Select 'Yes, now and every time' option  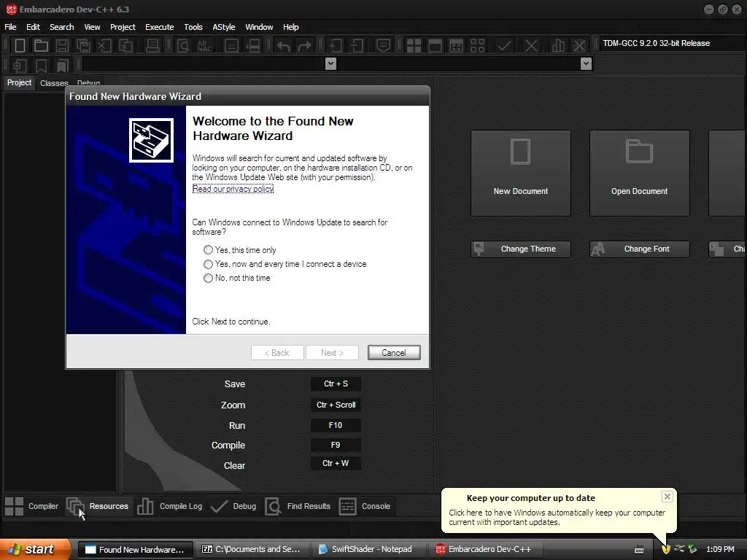click(x=285, y=264)
